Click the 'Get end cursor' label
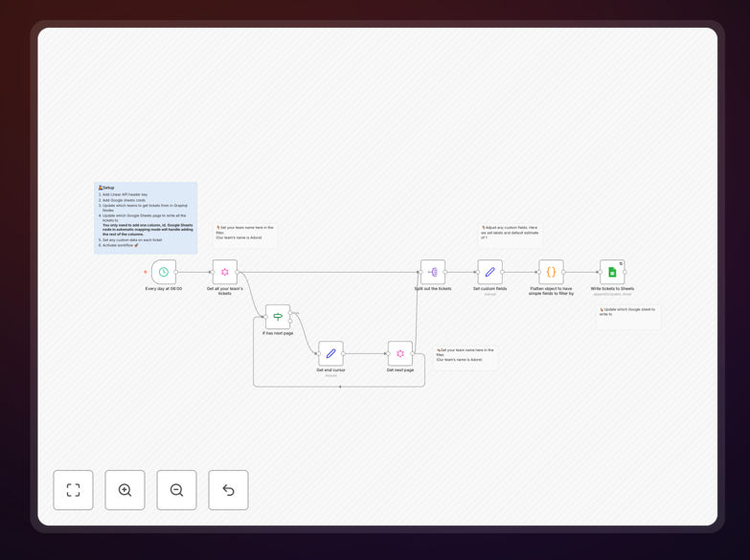Viewport: 750px width, 560px height. (x=331, y=370)
